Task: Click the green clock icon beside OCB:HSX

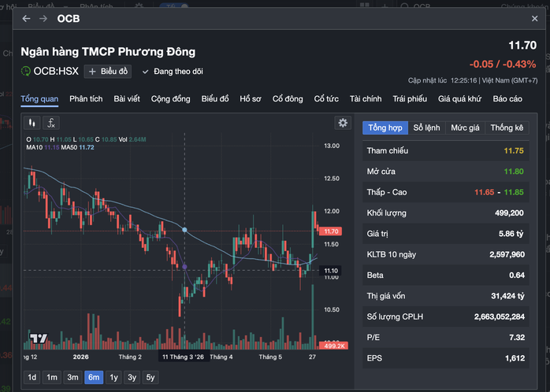Action: 25,71
